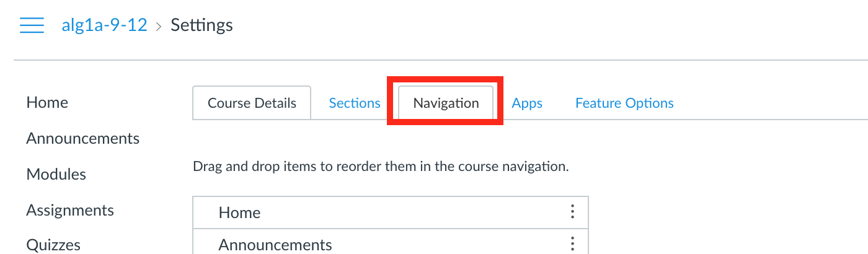Click empty area right of the Feature Options tab
The height and width of the screenshot is (254, 868).
tap(769, 103)
